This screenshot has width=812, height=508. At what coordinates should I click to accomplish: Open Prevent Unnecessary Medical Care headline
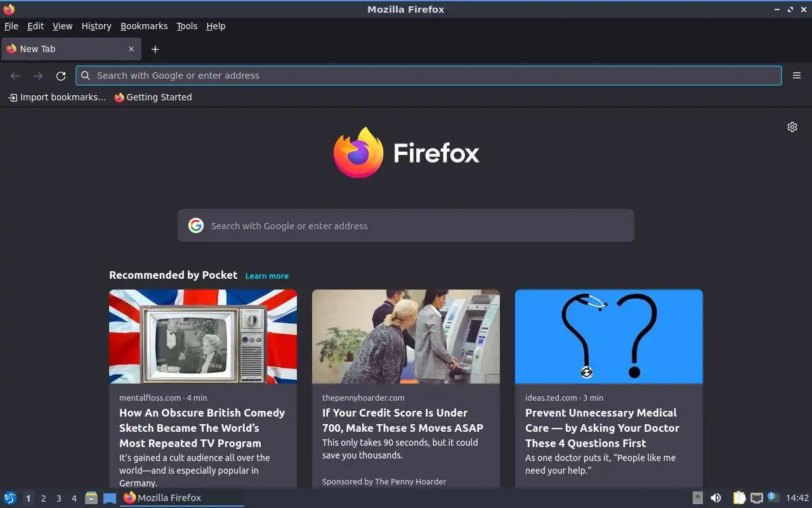602,428
